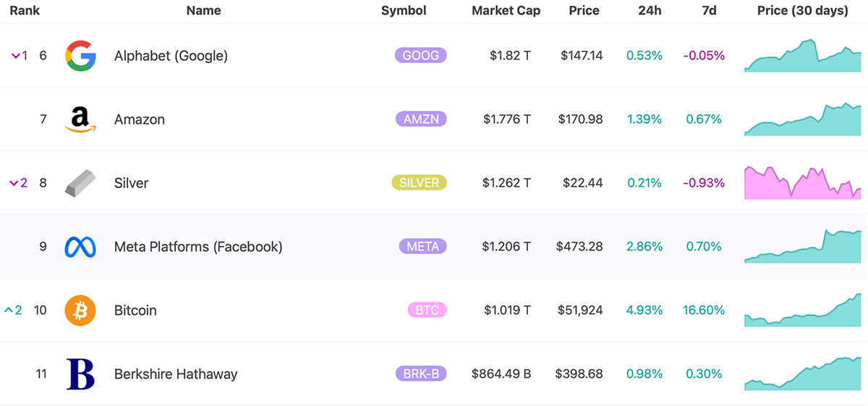Click the $398.68 price cell
Viewport: 868px width, 406px height.
(579, 374)
